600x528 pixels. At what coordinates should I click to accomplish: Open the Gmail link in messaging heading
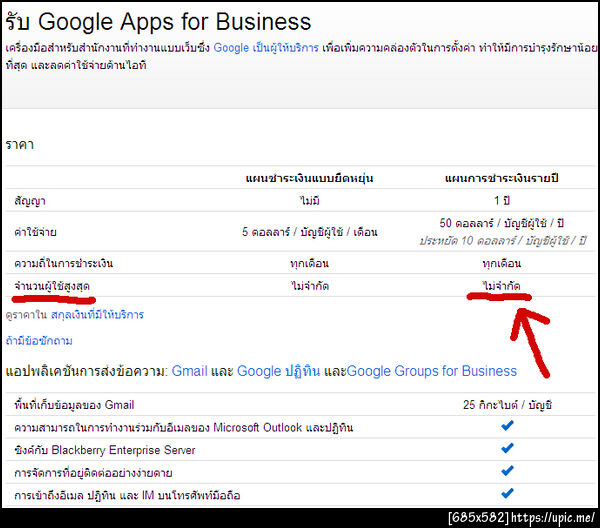point(189,371)
